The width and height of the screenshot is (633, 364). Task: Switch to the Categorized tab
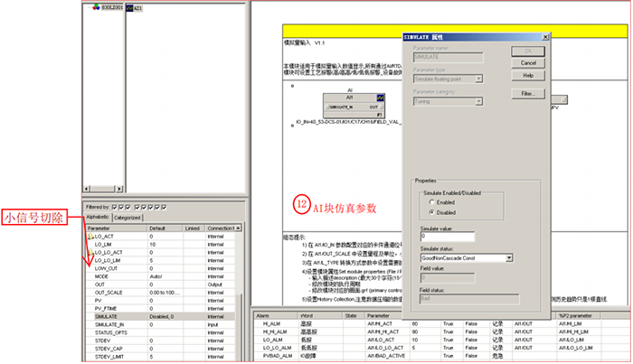pyautogui.click(x=128, y=218)
